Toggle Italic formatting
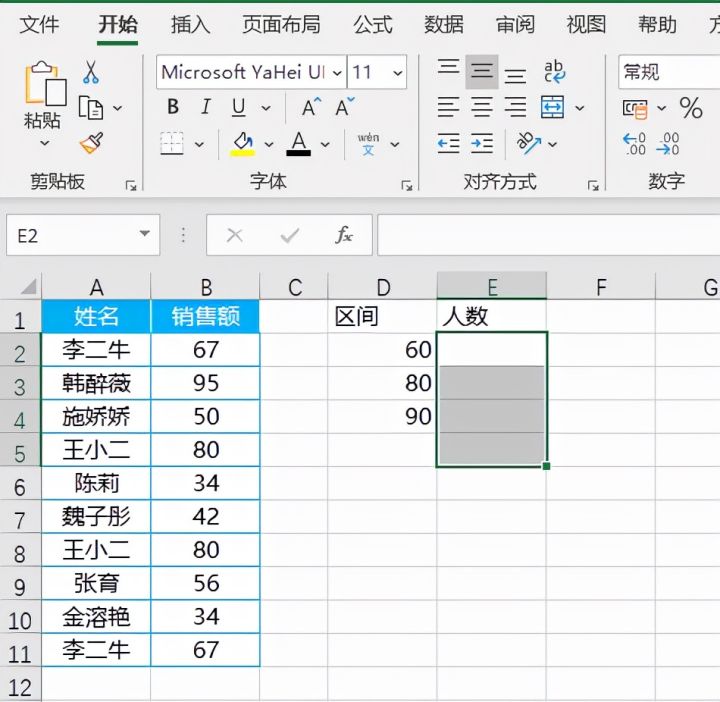Screen dimensions: 720x702 point(206,107)
